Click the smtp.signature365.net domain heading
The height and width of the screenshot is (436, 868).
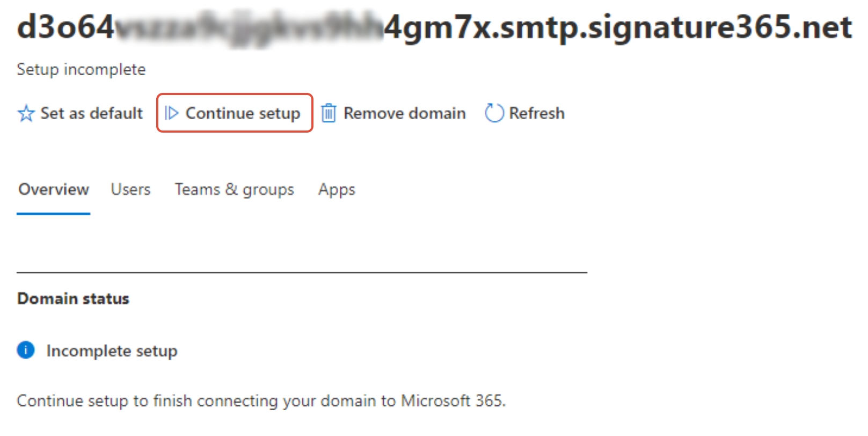pos(435,27)
